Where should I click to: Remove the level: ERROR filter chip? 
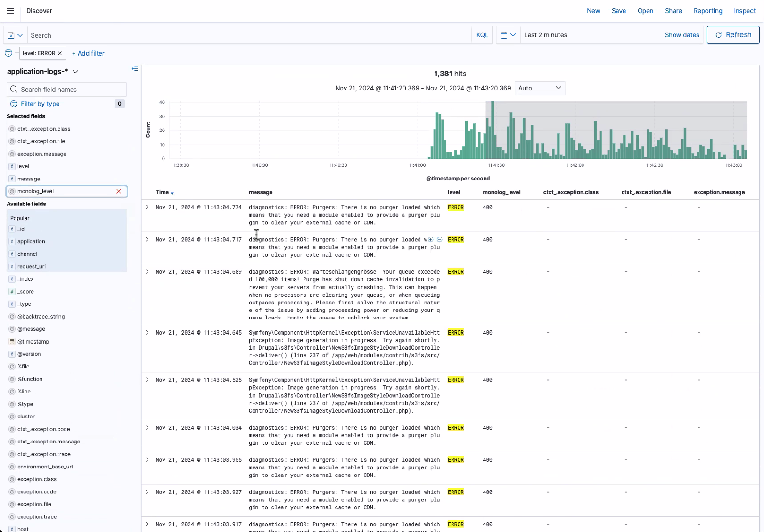(60, 53)
